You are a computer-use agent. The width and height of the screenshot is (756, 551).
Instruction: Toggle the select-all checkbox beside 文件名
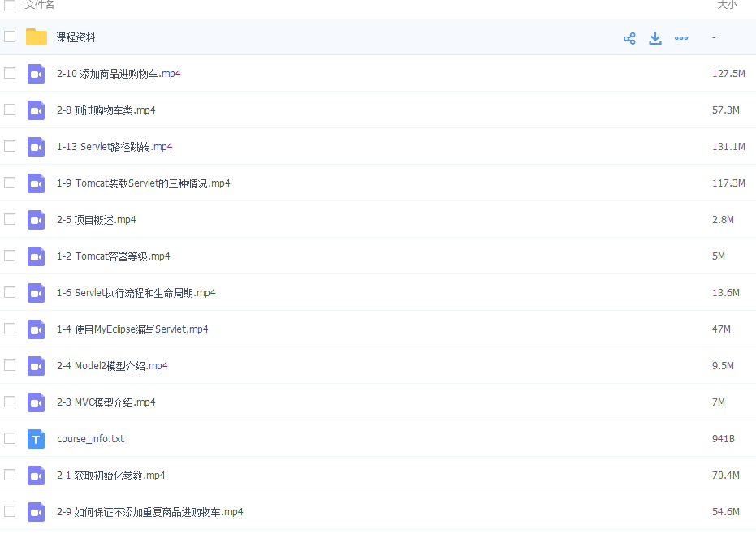(10, 5)
